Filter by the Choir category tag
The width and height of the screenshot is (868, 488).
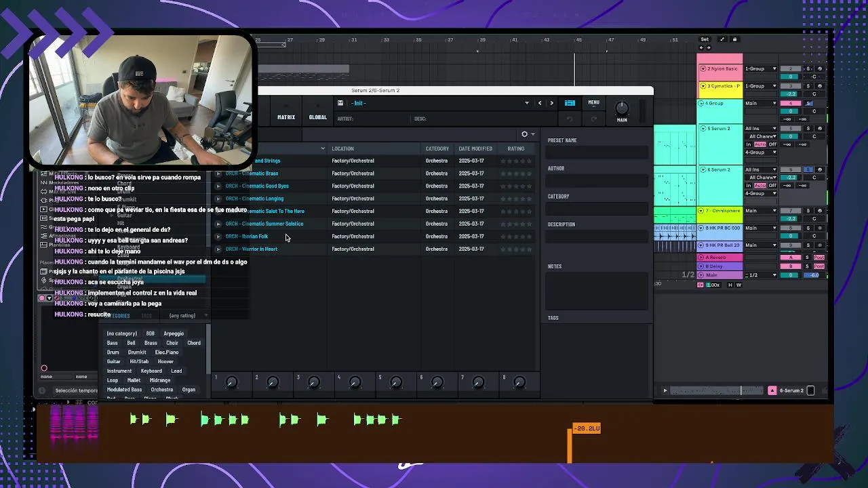(x=172, y=343)
